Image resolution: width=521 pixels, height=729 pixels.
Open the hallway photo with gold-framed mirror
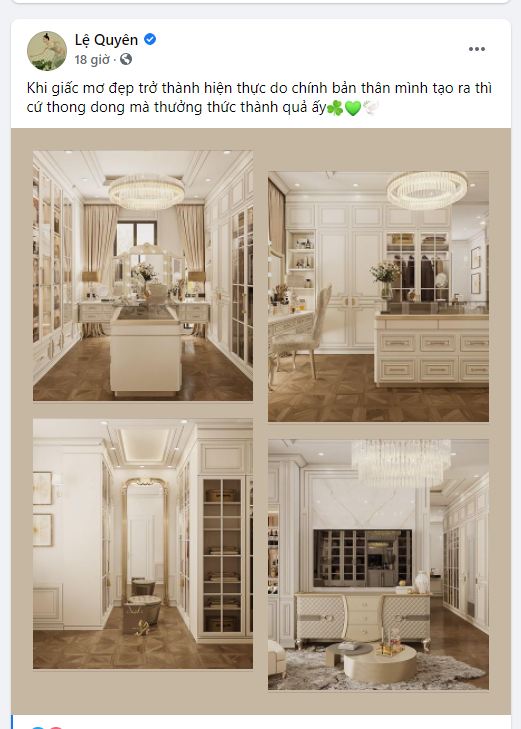(x=143, y=543)
